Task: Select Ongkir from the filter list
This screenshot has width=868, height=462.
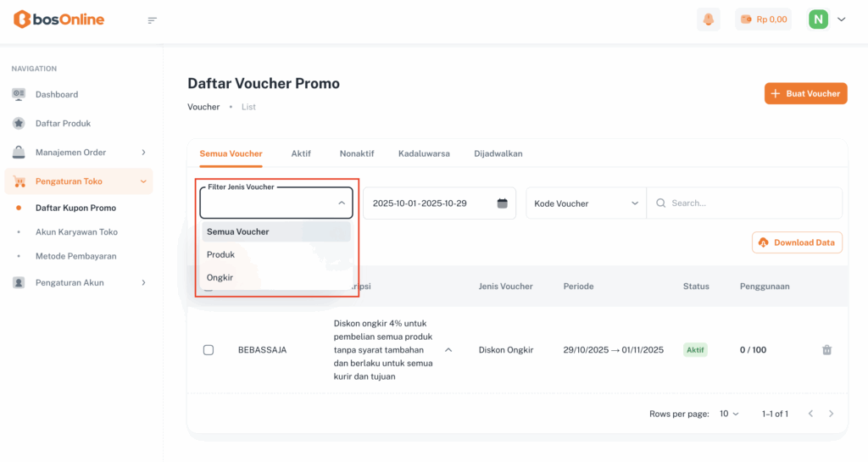Action: click(220, 277)
